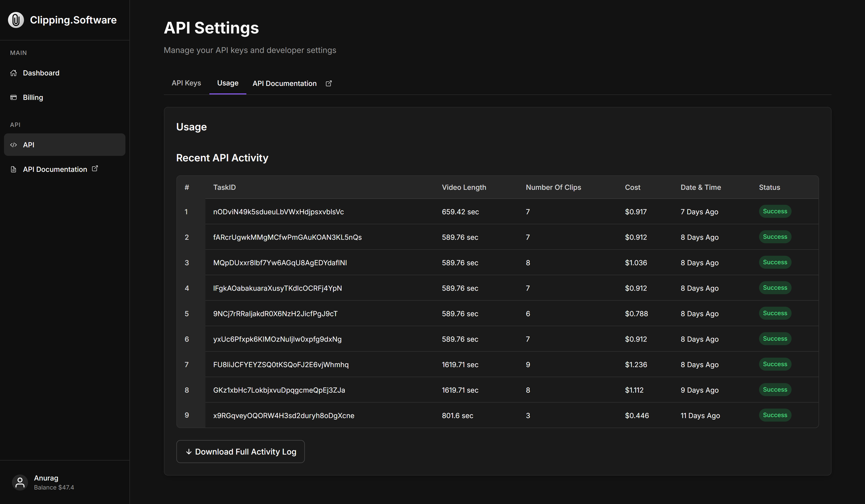This screenshot has height=504, width=865.
Task: Click the sidebar API Documentation file icon
Action: 13,169
